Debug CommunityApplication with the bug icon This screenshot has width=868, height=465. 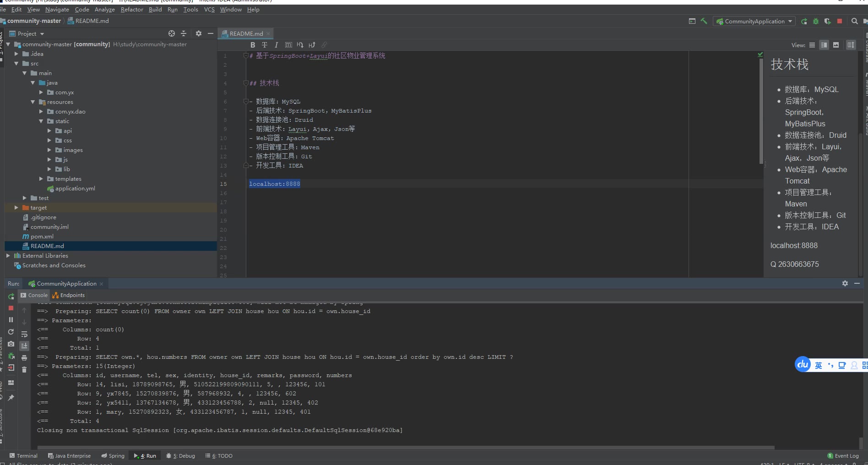pos(816,21)
